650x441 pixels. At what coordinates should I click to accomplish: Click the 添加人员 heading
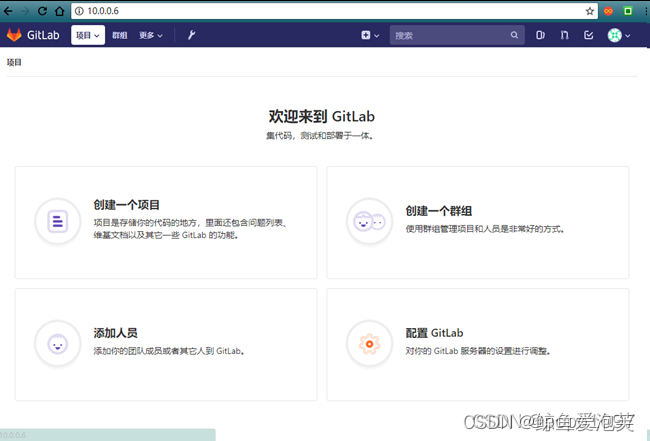[115, 333]
